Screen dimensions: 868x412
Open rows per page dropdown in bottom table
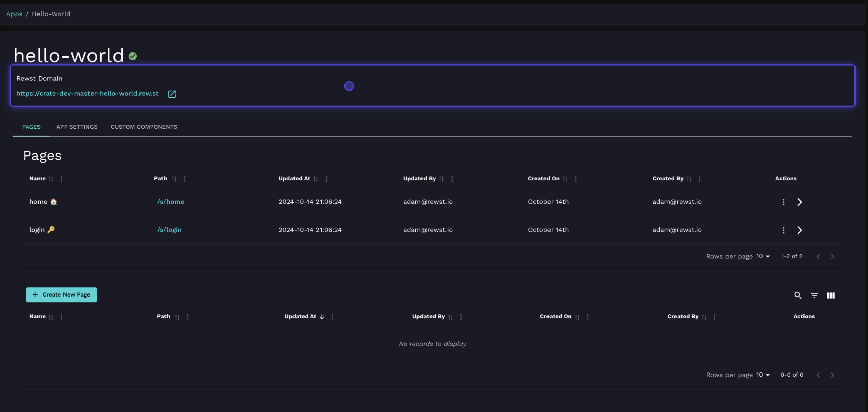coord(763,375)
